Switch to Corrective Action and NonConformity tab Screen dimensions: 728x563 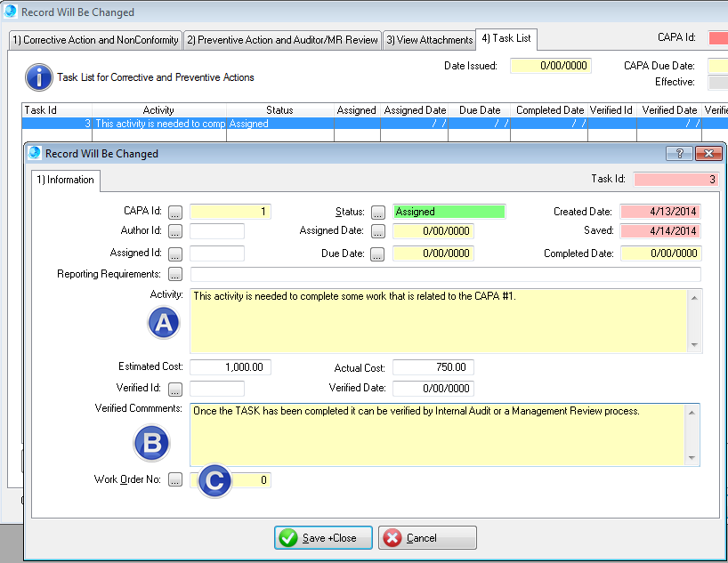[x=94, y=40]
